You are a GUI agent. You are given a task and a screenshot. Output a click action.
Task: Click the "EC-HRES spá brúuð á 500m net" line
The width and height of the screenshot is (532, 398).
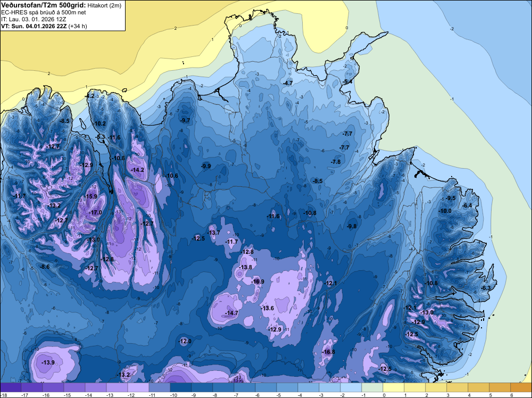pos(44,13)
